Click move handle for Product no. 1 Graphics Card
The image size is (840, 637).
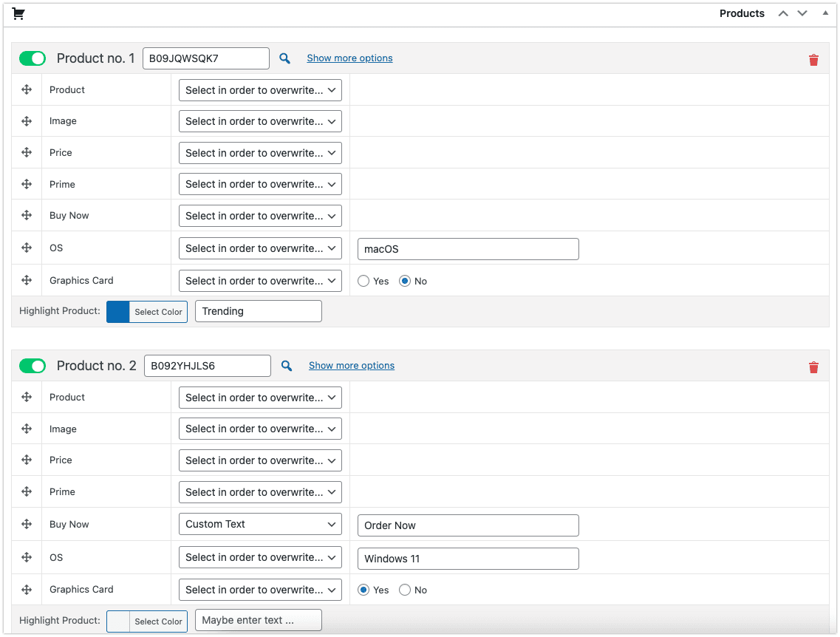pos(27,280)
